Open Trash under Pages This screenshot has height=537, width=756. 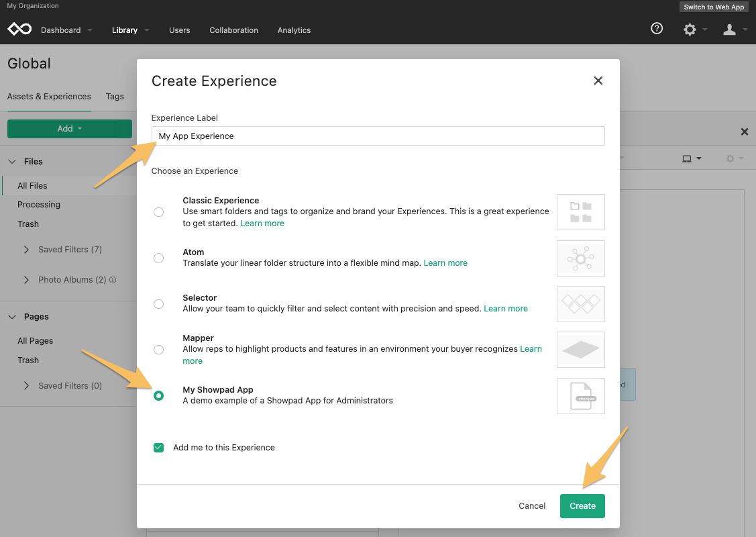(28, 360)
